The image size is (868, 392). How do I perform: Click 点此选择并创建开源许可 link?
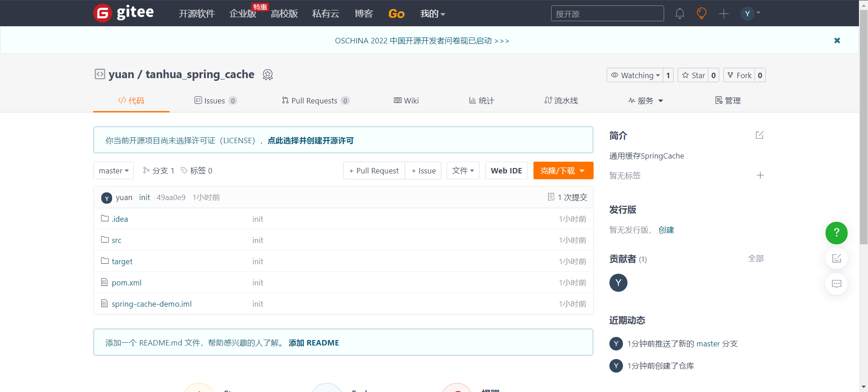pyautogui.click(x=311, y=140)
